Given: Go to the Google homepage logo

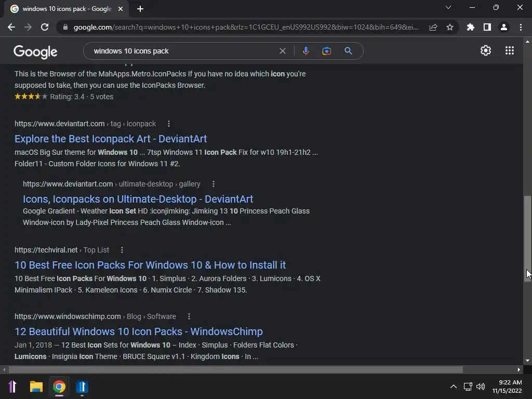Looking at the screenshot, I should [35, 51].
